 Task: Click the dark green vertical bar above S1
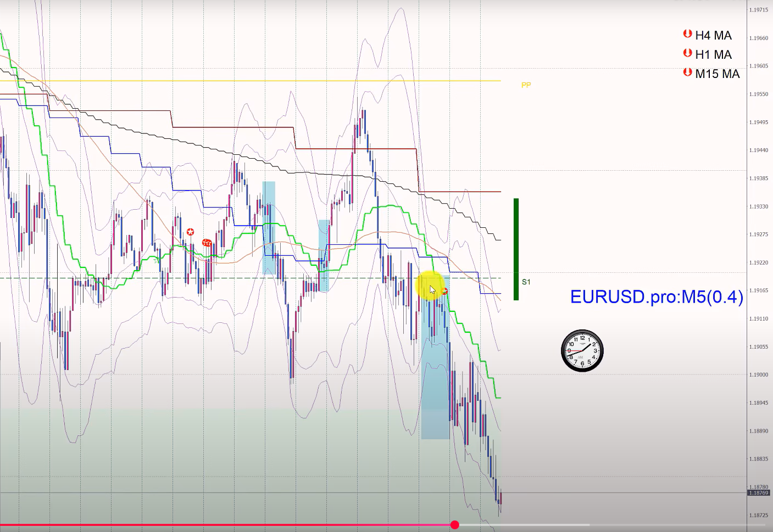click(516, 249)
